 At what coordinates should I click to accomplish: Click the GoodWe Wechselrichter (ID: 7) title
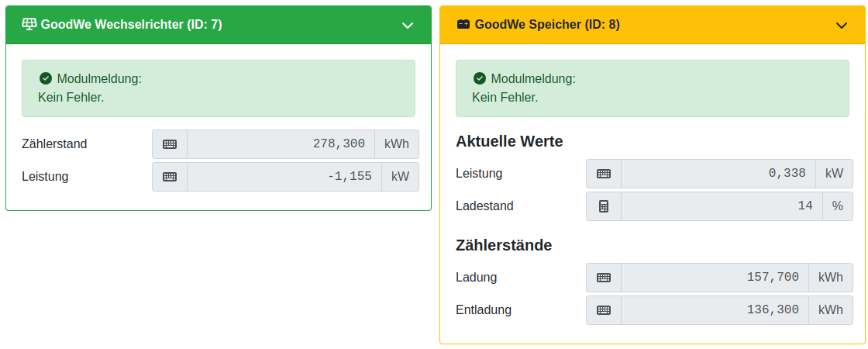(132, 25)
